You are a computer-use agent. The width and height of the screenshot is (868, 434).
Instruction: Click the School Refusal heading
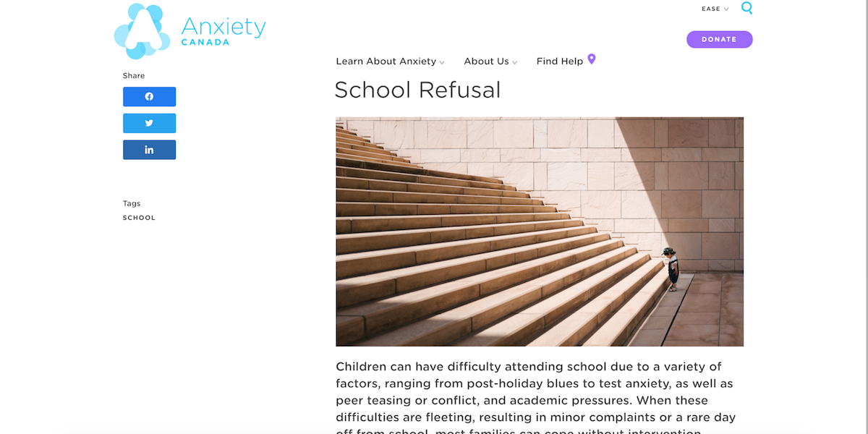click(x=417, y=90)
